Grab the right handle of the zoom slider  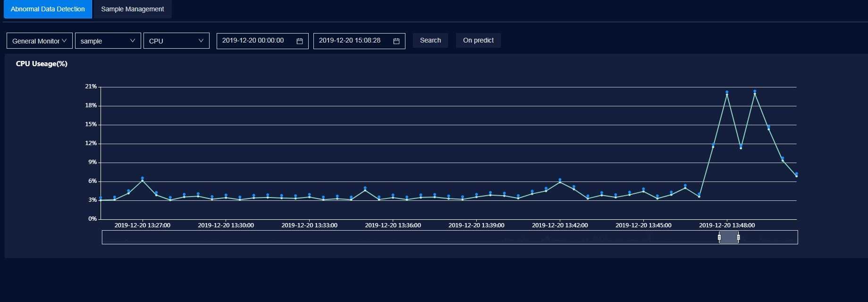click(x=738, y=237)
